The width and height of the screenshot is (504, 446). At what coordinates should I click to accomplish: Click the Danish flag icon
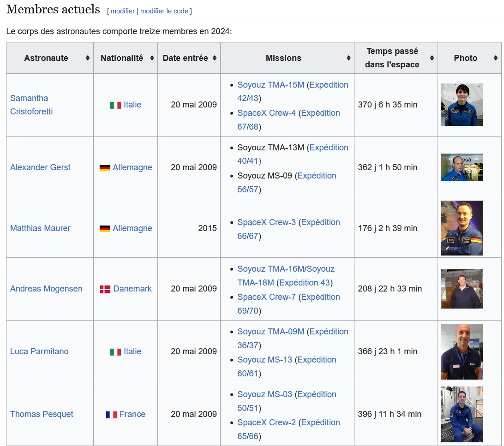[105, 289]
